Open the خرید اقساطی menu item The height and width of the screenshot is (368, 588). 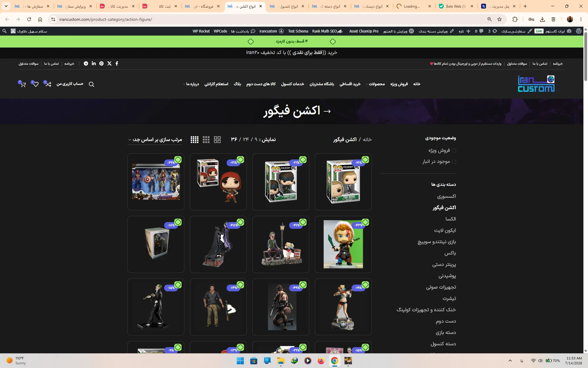tap(350, 84)
